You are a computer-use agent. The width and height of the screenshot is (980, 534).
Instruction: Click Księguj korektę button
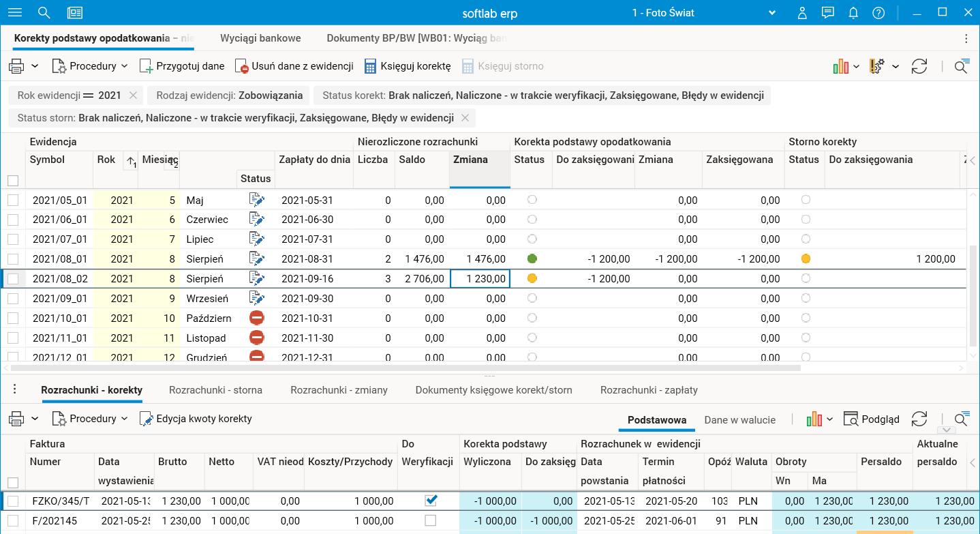point(408,66)
